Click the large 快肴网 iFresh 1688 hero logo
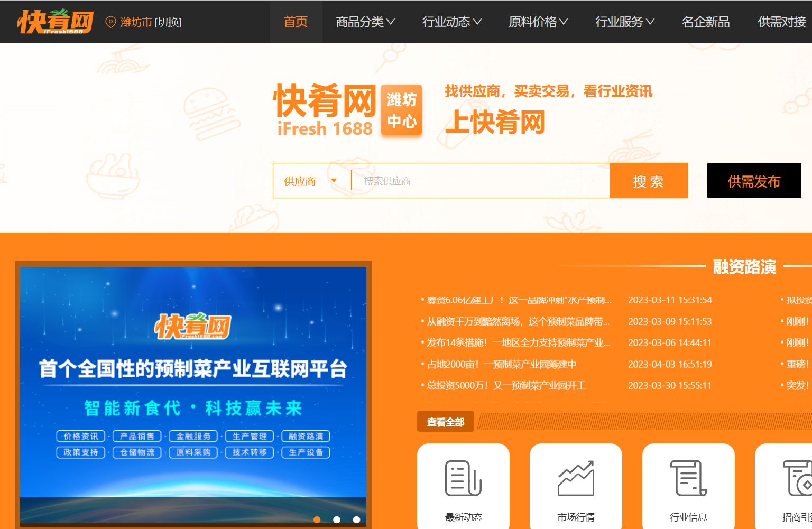Screen dimensions: 812x529 325,110
